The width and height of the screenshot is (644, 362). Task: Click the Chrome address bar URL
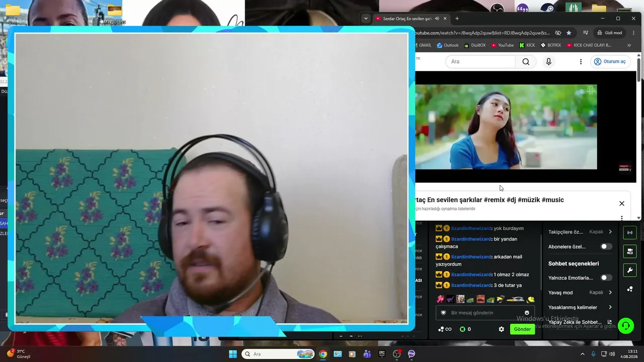pyautogui.click(x=482, y=33)
